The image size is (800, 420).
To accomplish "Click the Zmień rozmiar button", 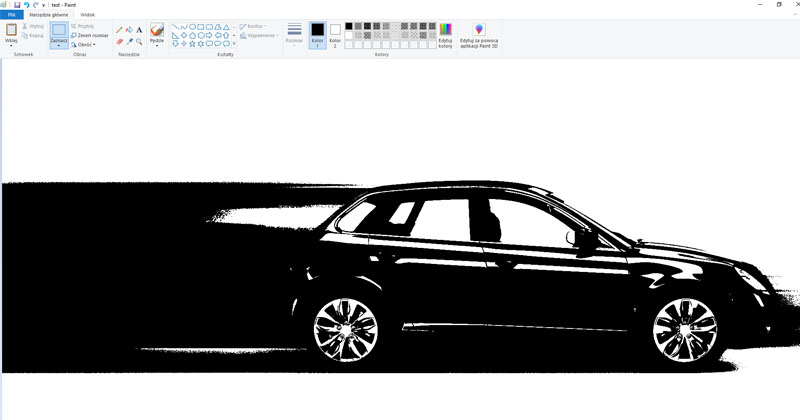I will click(x=90, y=35).
